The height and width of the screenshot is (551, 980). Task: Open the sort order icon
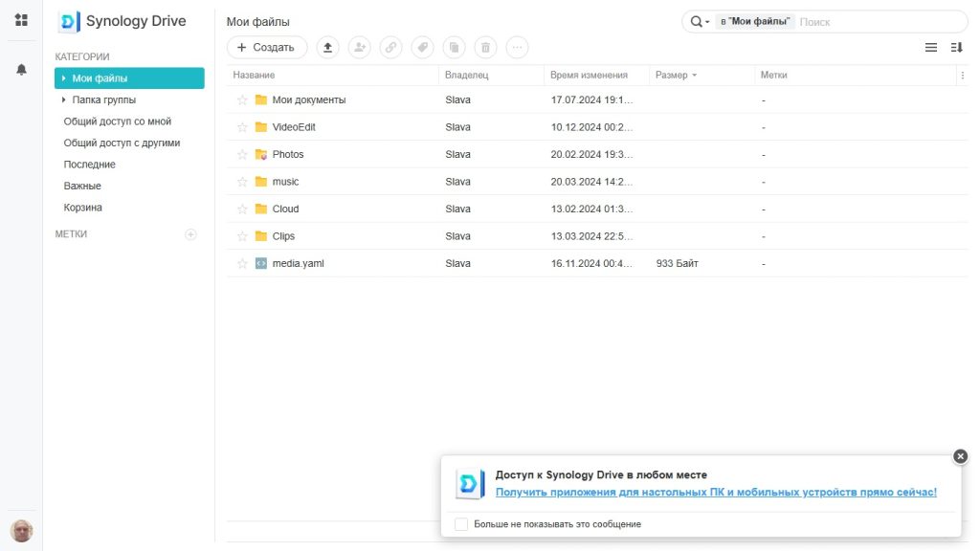956,48
